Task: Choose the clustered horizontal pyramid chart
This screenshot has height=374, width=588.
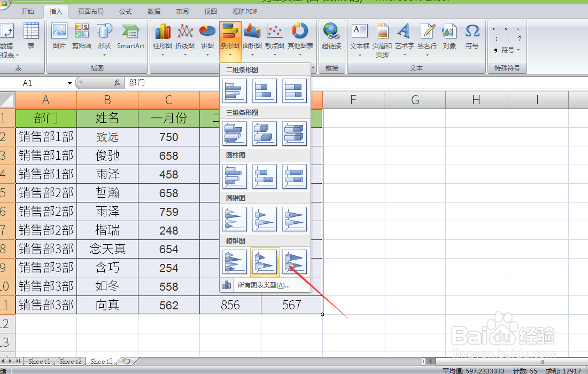Action: [x=235, y=262]
